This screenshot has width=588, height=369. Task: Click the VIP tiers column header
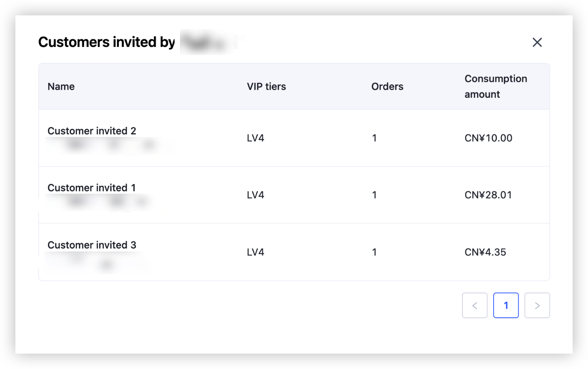click(x=266, y=87)
